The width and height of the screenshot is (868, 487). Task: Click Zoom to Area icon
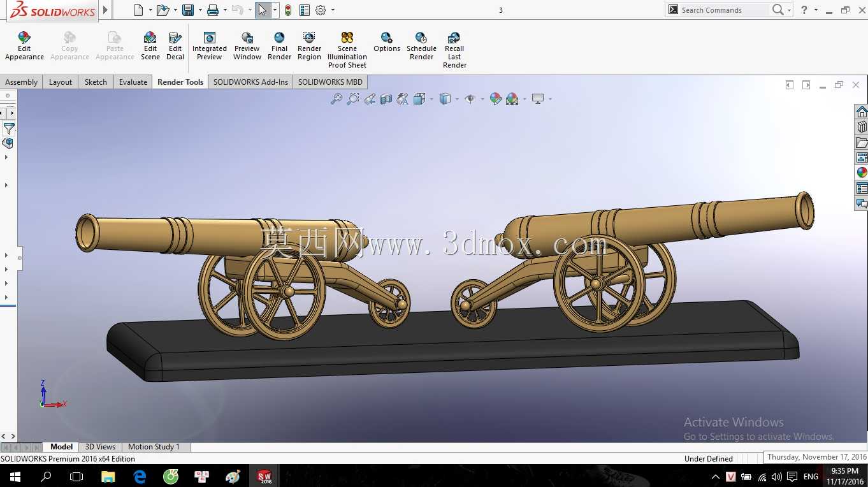353,99
